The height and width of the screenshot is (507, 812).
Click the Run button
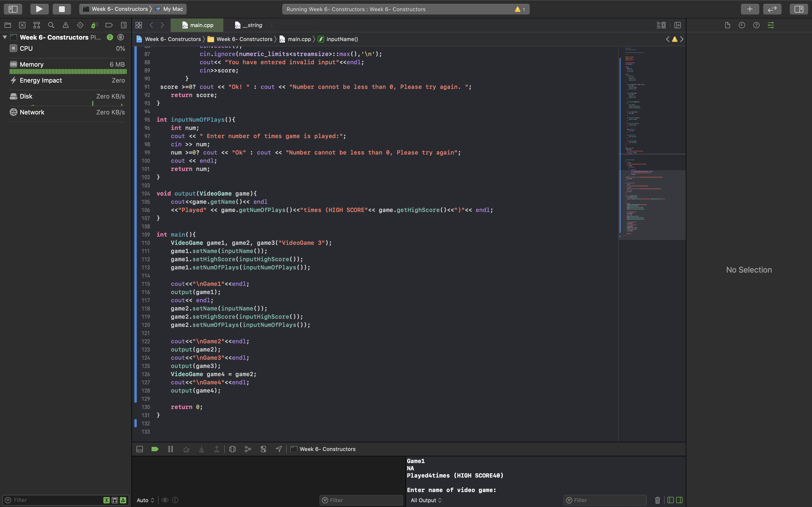39,9
